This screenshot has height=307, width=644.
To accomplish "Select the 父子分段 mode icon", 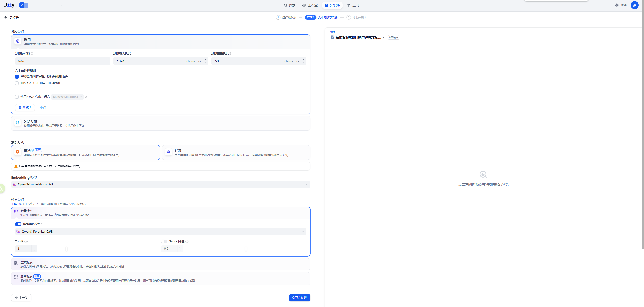I will [x=18, y=123].
